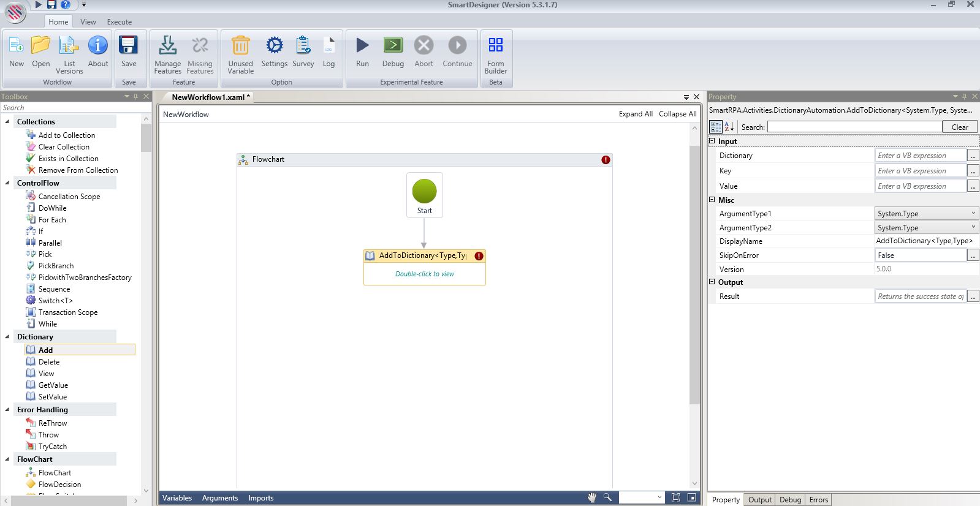Switch to the Execute ribbon tab
The image size is (980, 506).
119,22
